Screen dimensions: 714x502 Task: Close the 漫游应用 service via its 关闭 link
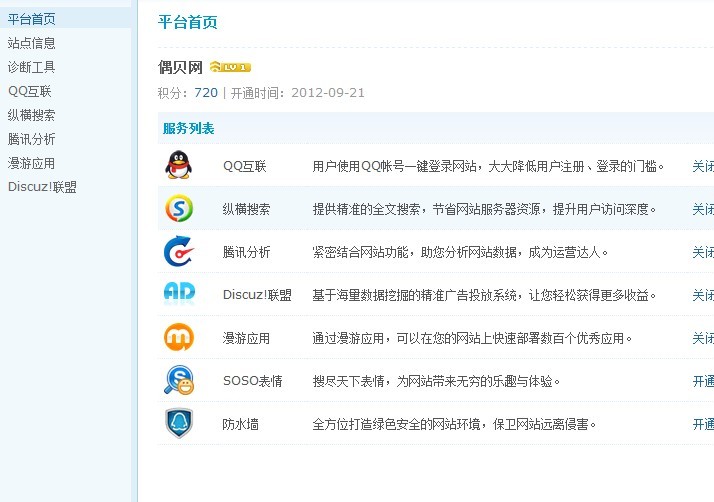pos(703,338)
